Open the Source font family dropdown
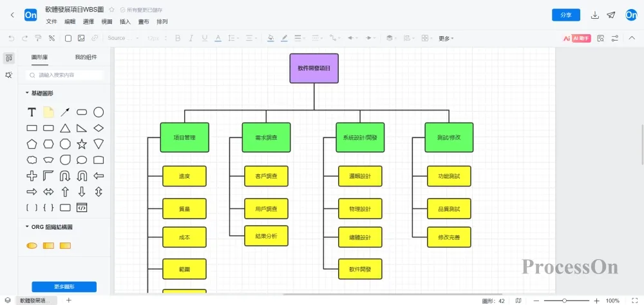Image resolution: width=644 pixels, height=305 pixels. click(x=122, y=38)
